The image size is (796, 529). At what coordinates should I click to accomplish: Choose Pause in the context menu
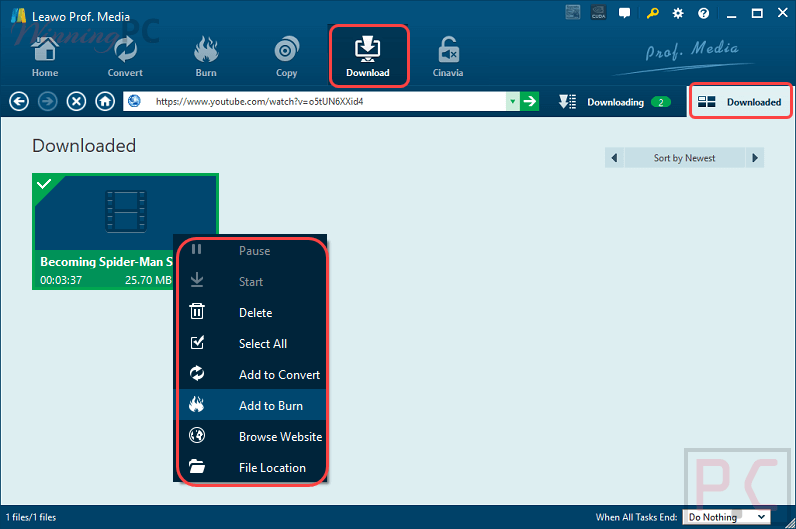[x=251, y=251]
